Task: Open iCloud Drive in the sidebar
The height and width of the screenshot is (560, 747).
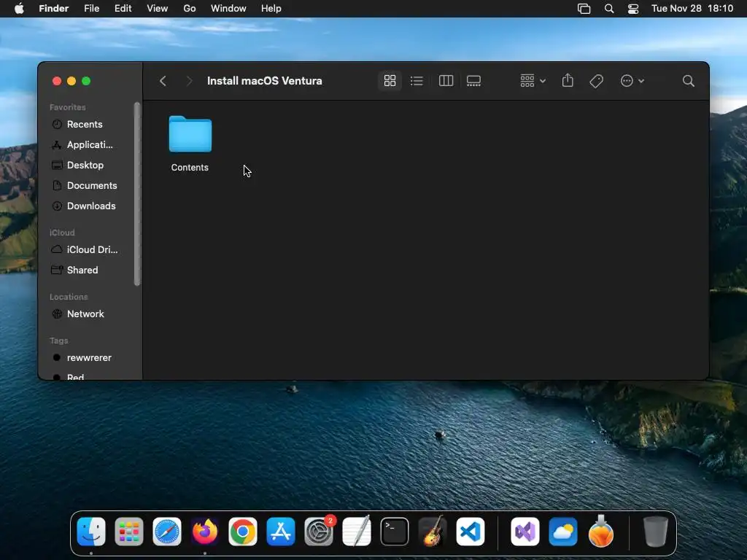Action: point(86,249)
